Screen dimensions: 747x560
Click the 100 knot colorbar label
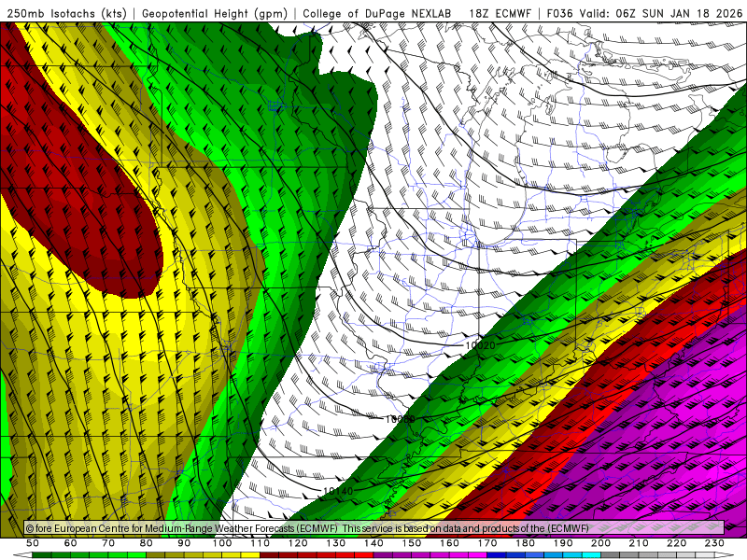tap(222, 543)
